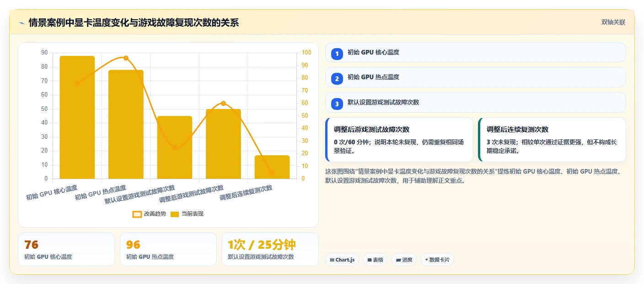
Task: Click the star icon in 数据卡片 tag
Action: coord(427,260)
